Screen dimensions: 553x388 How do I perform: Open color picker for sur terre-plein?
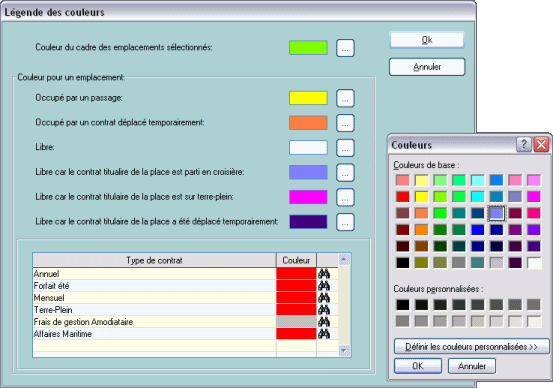345,197
